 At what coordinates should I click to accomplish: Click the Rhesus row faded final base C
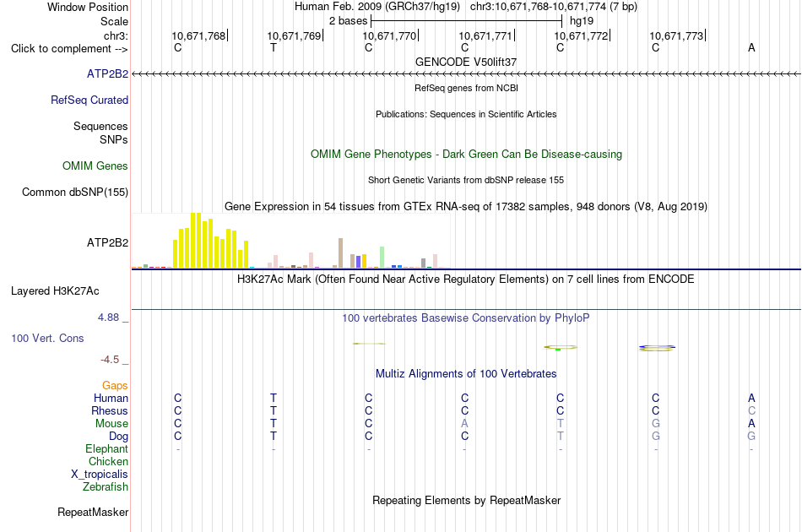pos(751,410)
